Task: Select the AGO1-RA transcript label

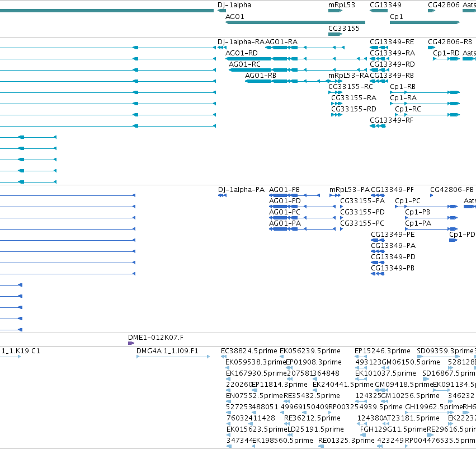Action: 281,42
